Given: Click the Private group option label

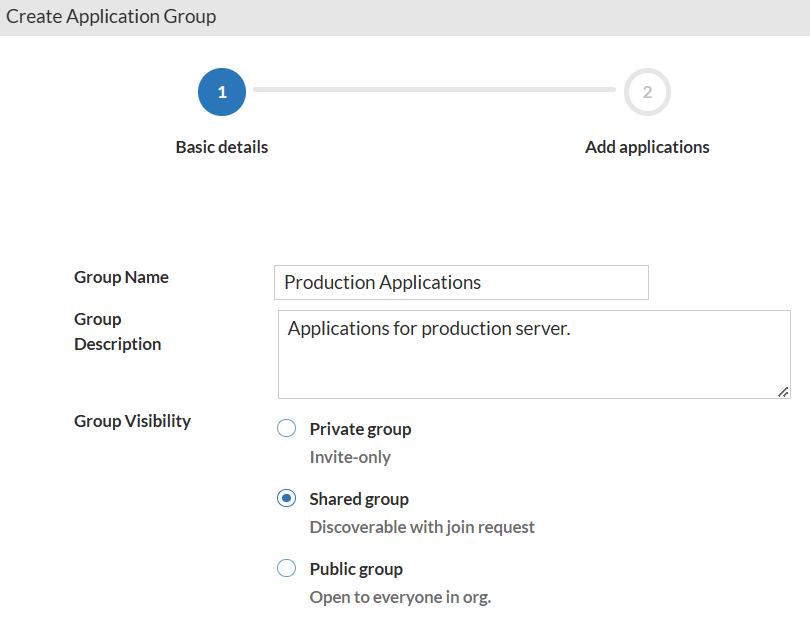Looking at the screenshot, I should (360, 429).
